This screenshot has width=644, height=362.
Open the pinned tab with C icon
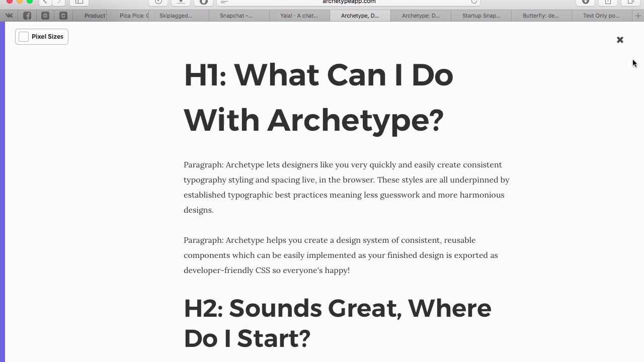pyautogui.click(x=63, y=16)
